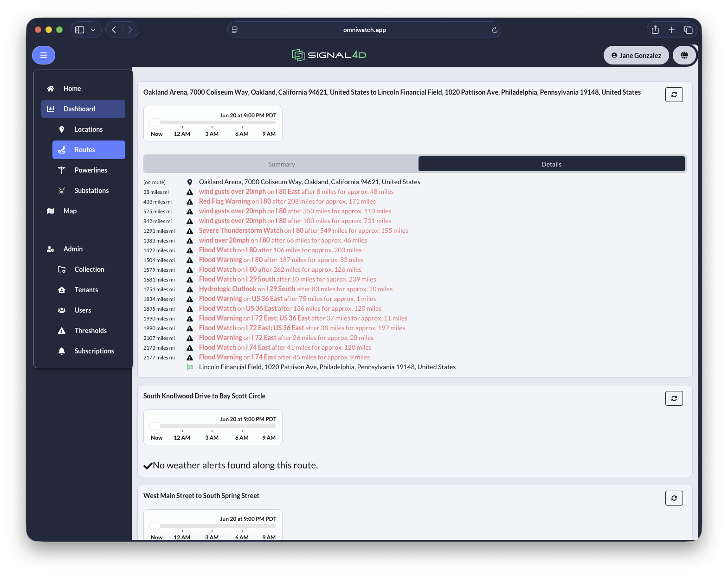Click the Oakland Arena time slider handle
The image size is (728, 576).
tap(155, 122)
